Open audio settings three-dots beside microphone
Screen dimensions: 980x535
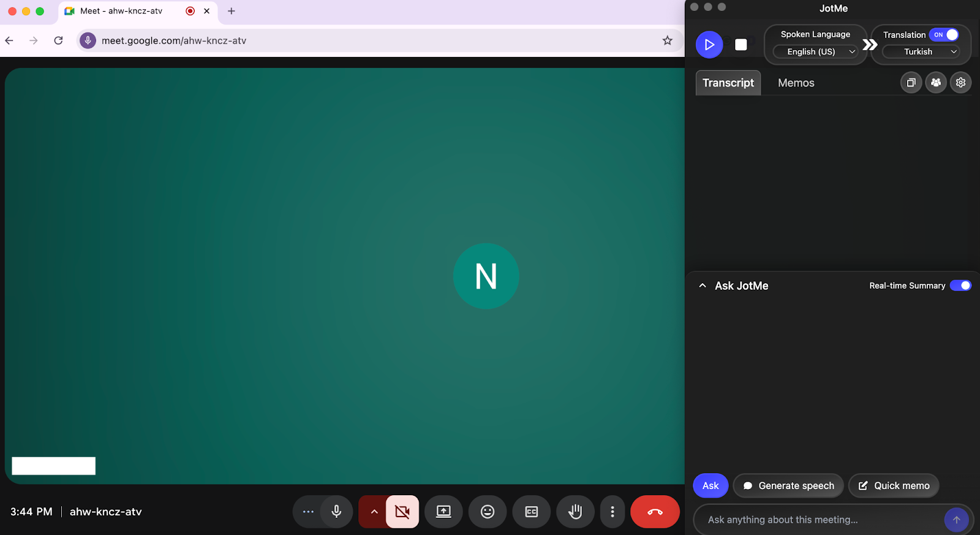(308, 511)
